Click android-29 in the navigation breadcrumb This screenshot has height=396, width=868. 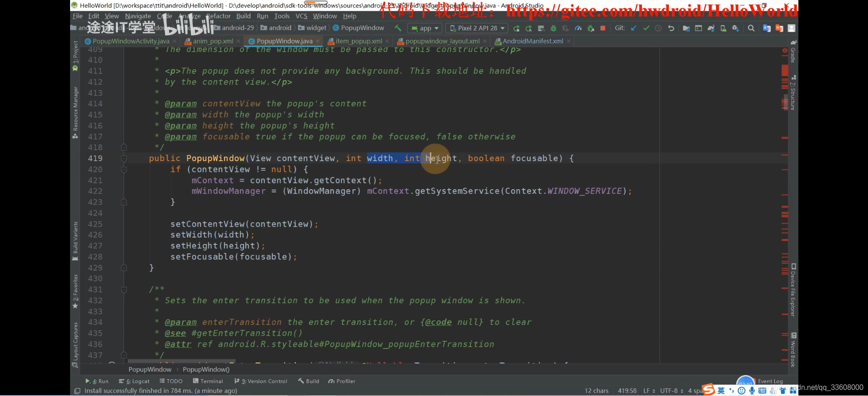pos(234,28)
